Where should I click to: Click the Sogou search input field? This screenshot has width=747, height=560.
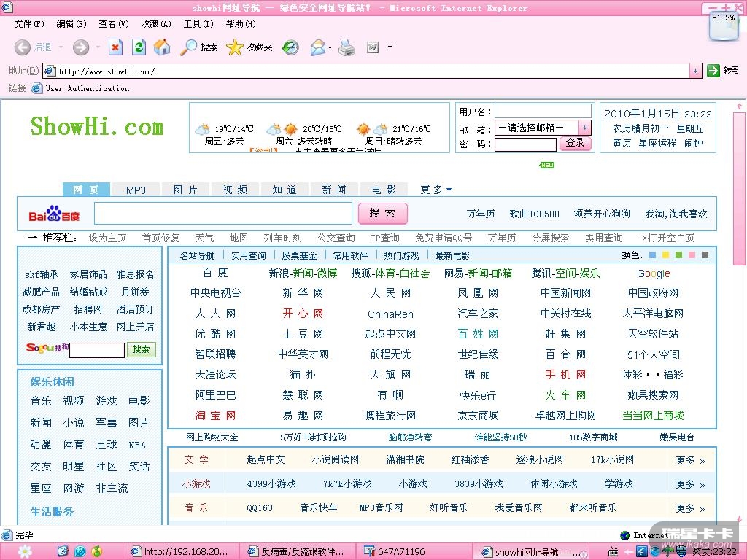pos(97,350)
